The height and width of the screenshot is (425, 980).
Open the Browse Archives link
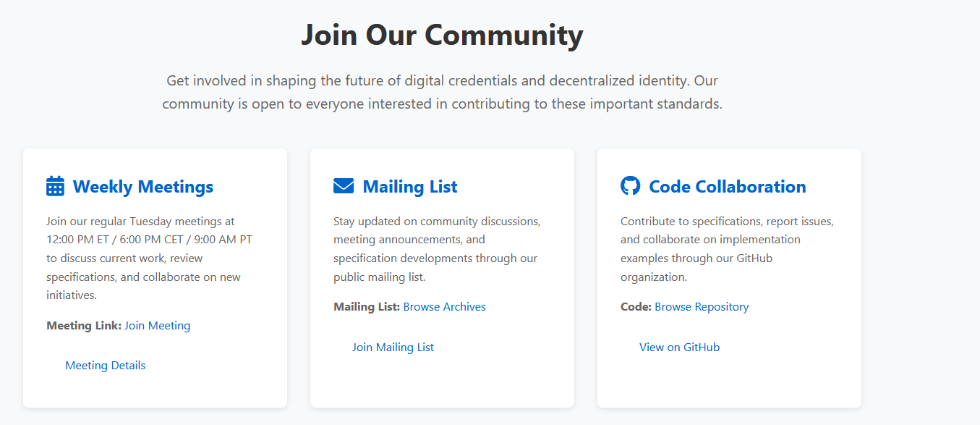[x=444, y=307]
